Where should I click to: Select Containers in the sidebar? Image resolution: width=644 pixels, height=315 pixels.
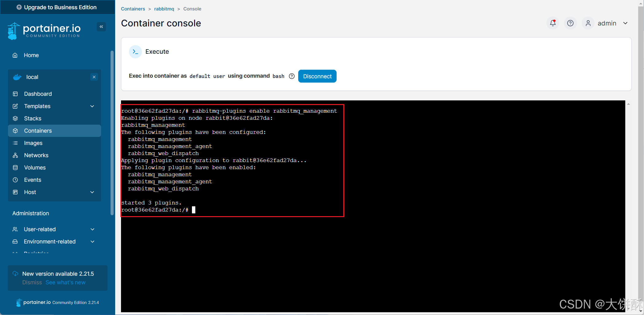(55, 131)
